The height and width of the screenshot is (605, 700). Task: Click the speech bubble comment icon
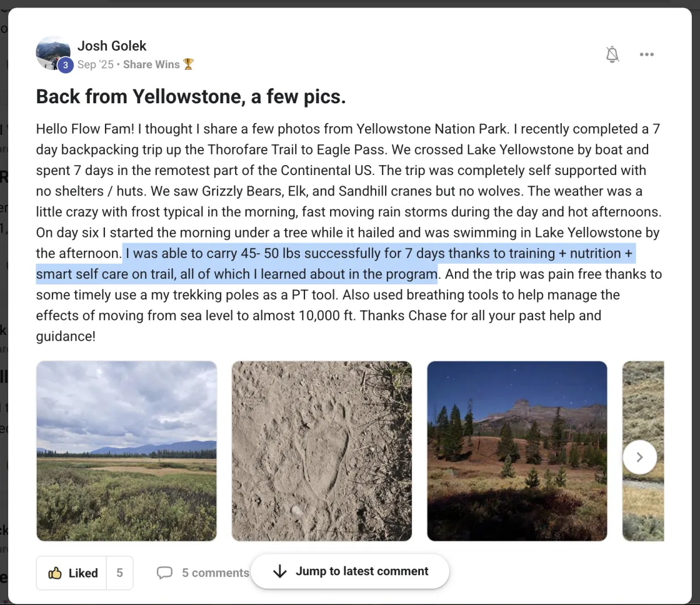[x=164, y=573]
